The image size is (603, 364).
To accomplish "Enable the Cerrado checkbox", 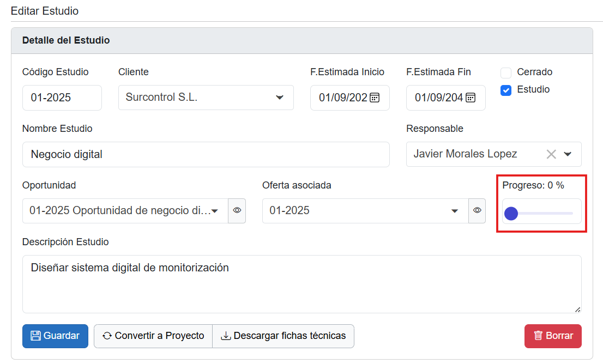I will (x=506, y=72).
